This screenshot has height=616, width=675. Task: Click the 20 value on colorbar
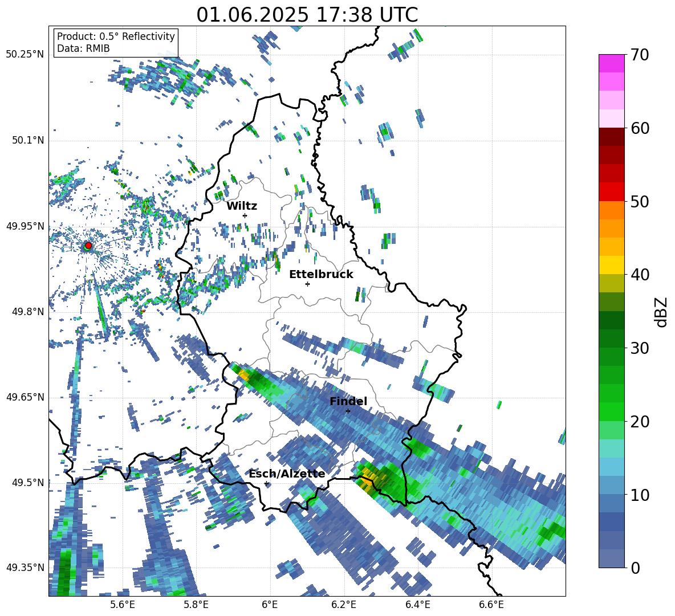(x=640, y=422)
